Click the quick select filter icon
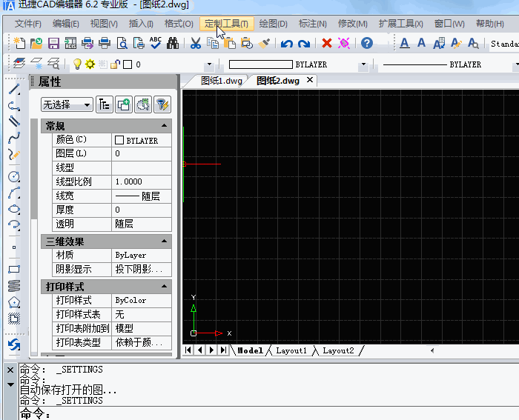Image resolution: width=519 pixels, height=420 pixels. tap(162, 104)
